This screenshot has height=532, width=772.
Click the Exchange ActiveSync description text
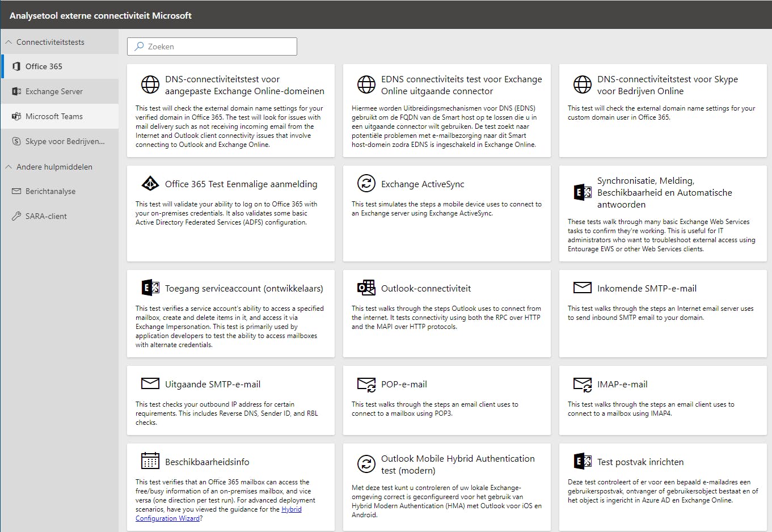(446, 209)
